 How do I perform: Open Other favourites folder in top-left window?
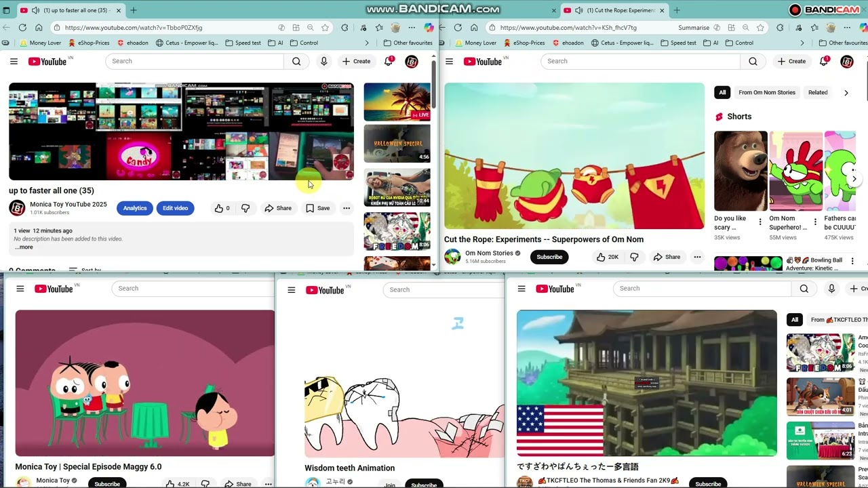408,43
